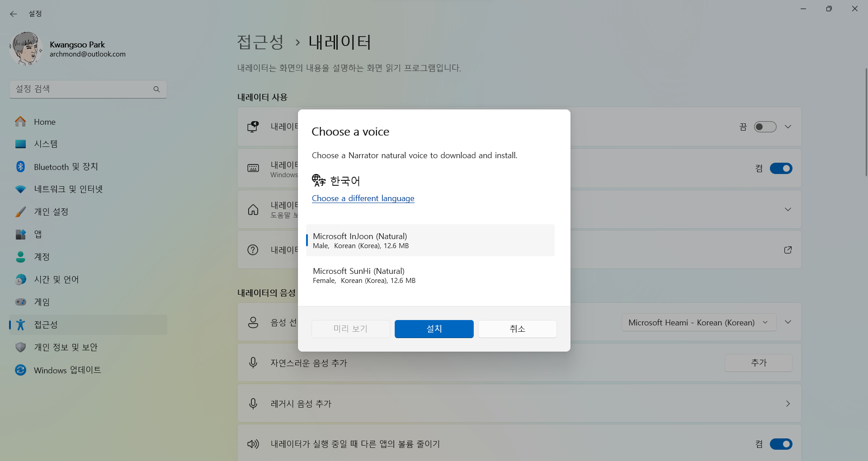Click the keyboard icon in the shortcut row
This screenshot has width=868, height=461.
[x=253, y=168]
